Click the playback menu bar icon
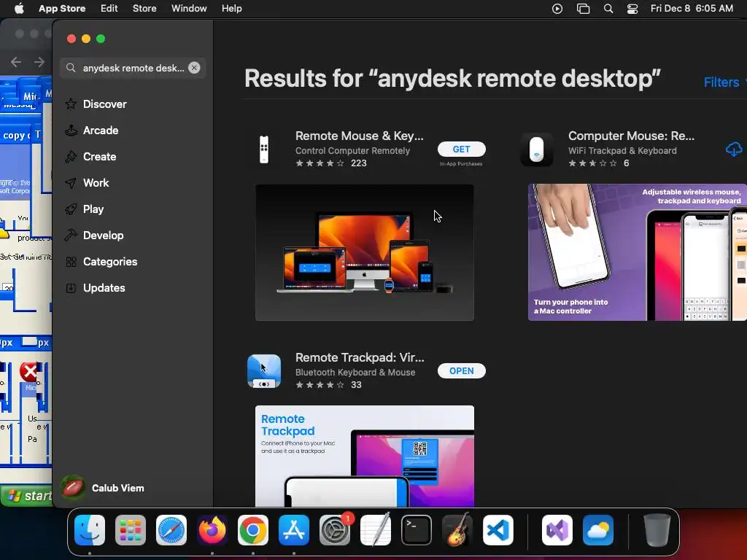Viewport: 747px width, 560px height. point(557,9)
